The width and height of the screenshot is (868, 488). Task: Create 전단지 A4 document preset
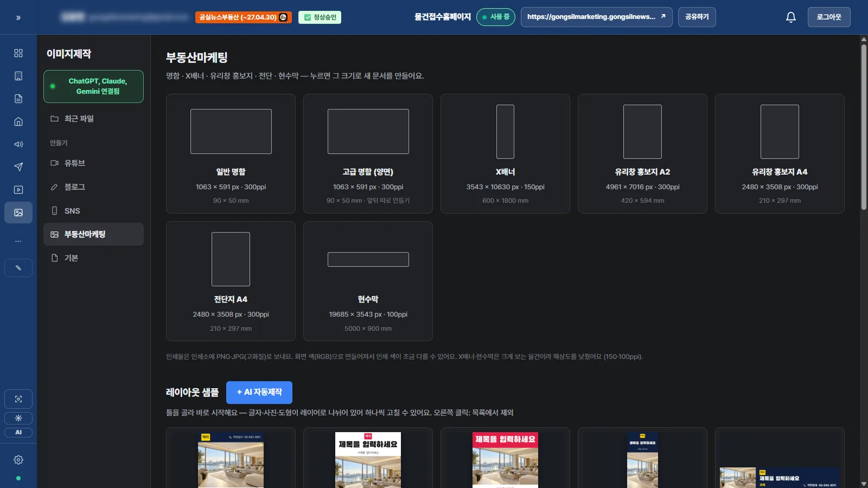coord(231,281)
